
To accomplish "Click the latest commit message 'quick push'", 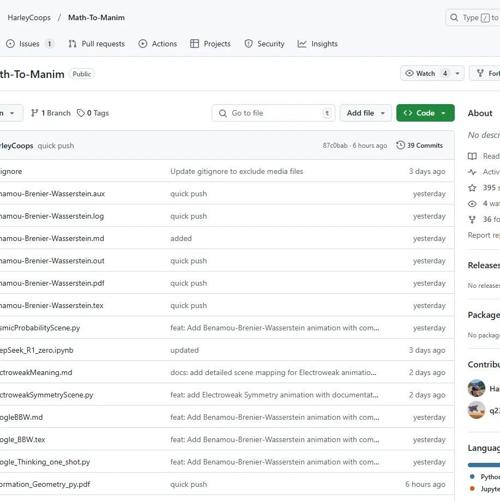I will (56, 146).
